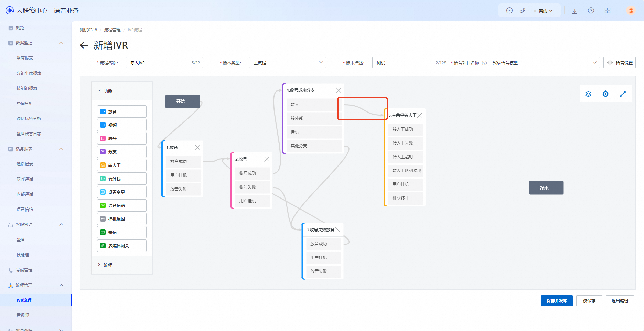Open the help question mark icon
The width and height of the screenshot is (644, 331).
[591, 11]
